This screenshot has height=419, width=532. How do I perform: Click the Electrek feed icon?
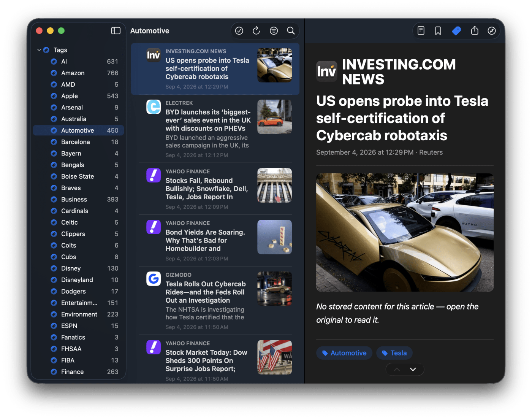click(x=154, y=107)
